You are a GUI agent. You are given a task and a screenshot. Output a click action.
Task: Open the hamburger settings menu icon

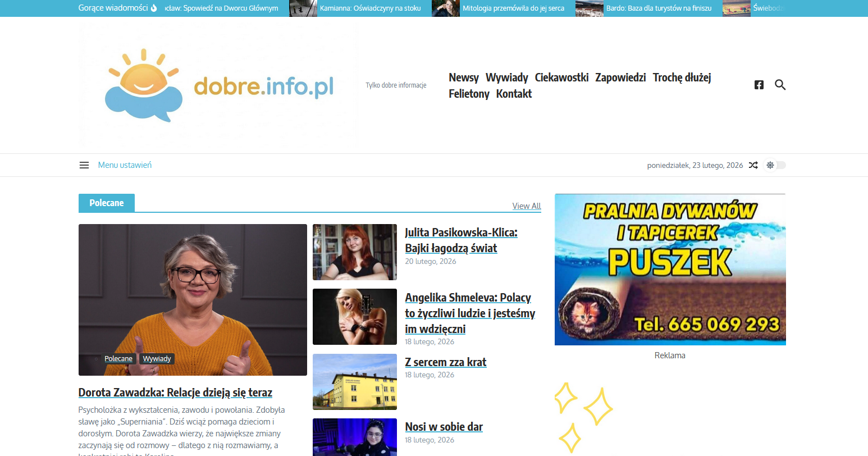[84, 165]
